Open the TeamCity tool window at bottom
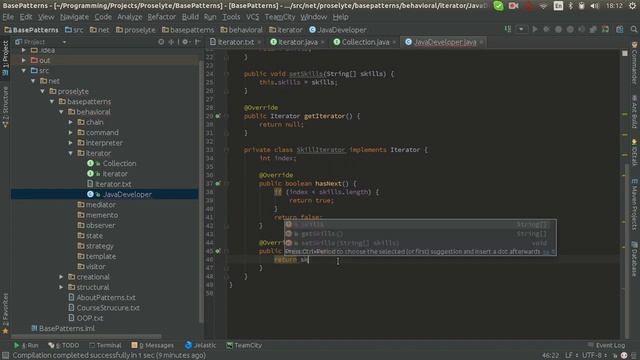 pos(244,345)
